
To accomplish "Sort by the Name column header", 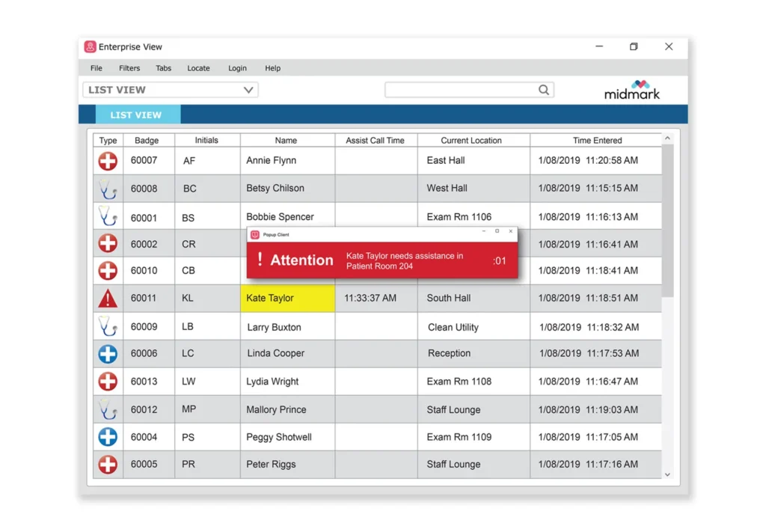I will 286,140.
